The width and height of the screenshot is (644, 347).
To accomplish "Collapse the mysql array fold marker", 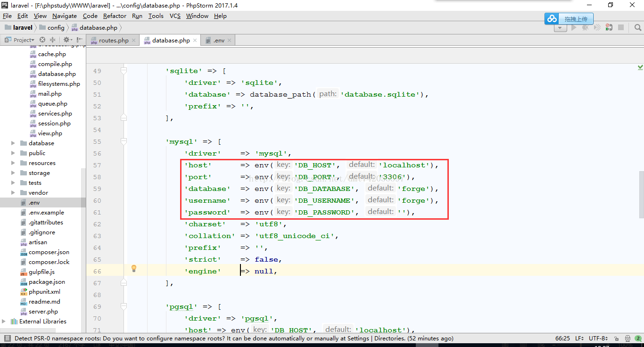I will point(124,141).
